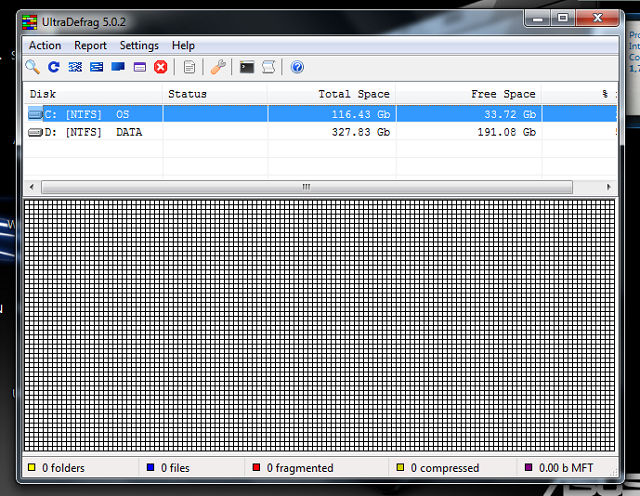Stop the job with red X icon
The image size is (640, 496).
(x=161, y=67)
